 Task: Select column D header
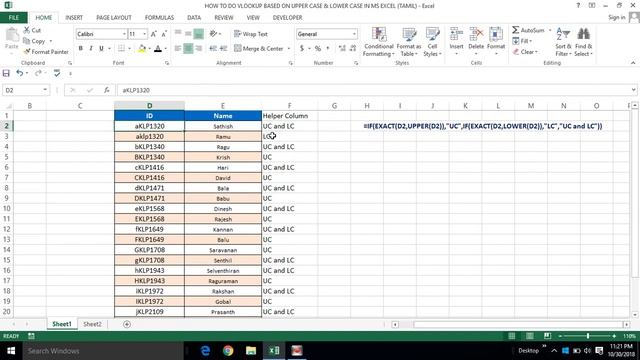click(x=149, y=106)
